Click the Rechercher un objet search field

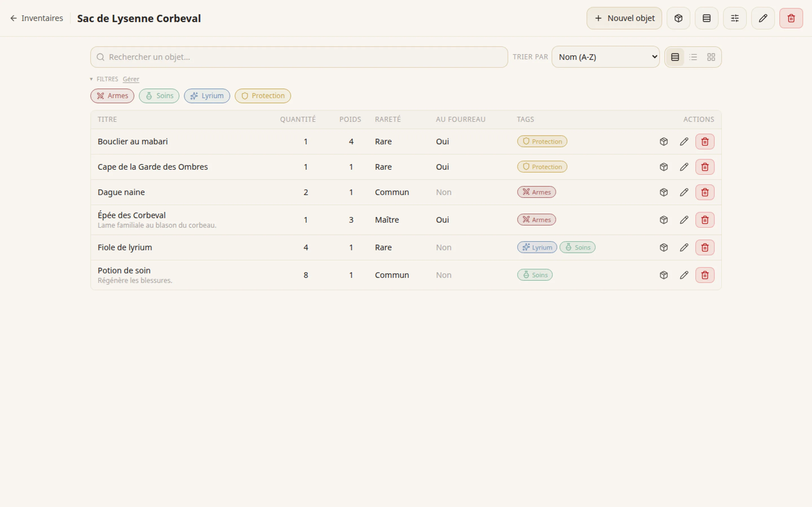pos(299,57)
